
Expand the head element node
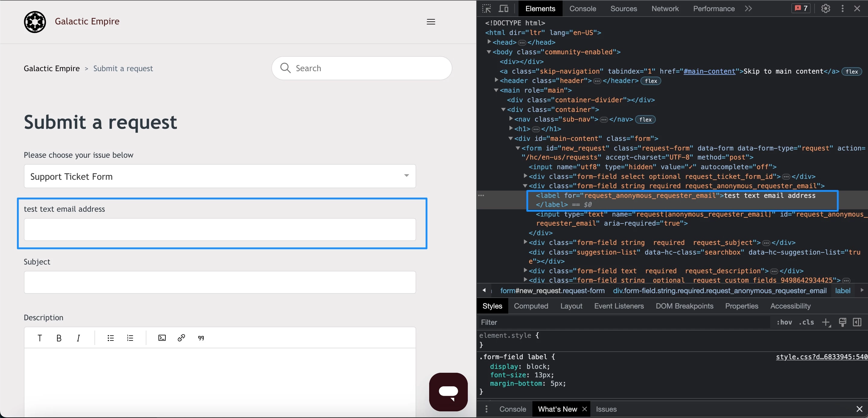click(x=489, y=42)
